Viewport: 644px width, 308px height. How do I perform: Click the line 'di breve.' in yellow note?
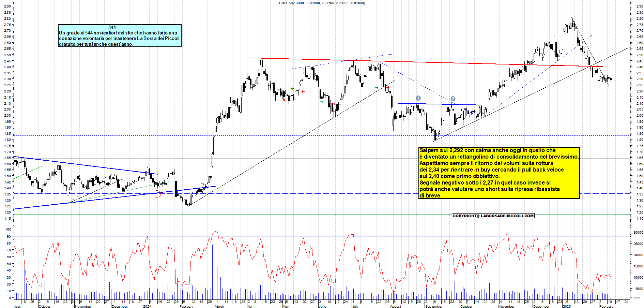click(430, 196)
